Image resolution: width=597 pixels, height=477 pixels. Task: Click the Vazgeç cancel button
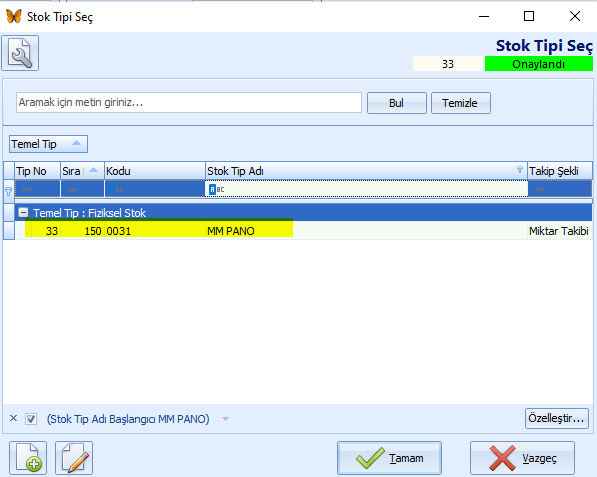[522, 458]
